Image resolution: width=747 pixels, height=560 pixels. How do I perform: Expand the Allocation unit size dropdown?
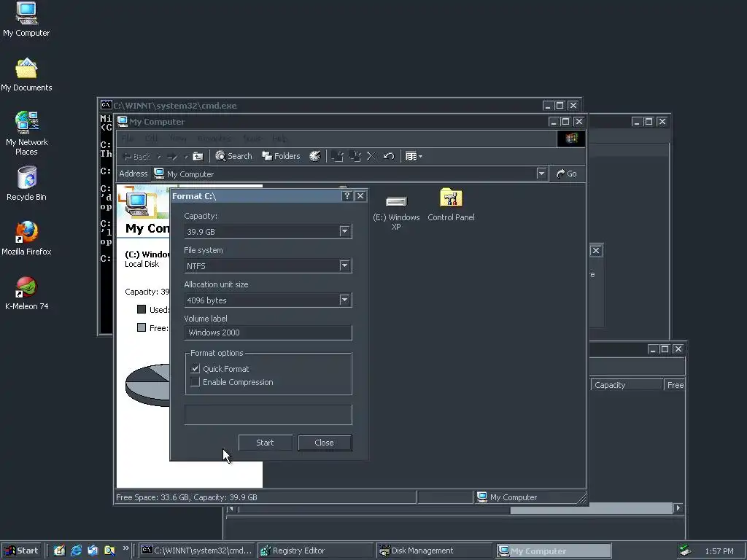point(344,300)
